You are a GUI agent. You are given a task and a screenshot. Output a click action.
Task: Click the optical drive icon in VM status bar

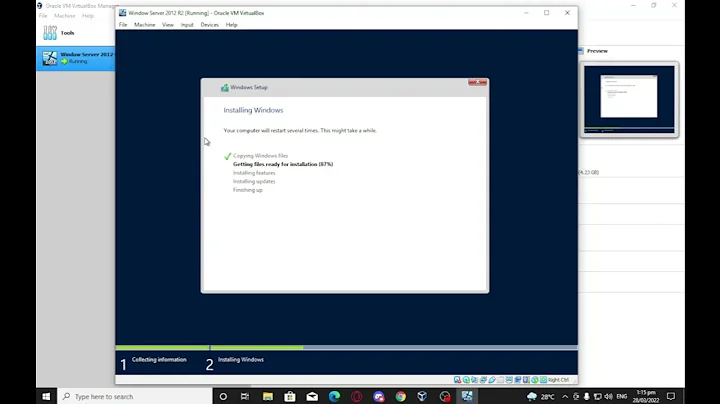[x=467, y=380]
